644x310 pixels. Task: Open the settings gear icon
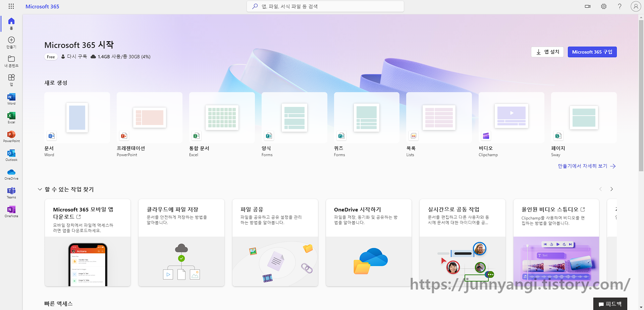coord(604,6)
